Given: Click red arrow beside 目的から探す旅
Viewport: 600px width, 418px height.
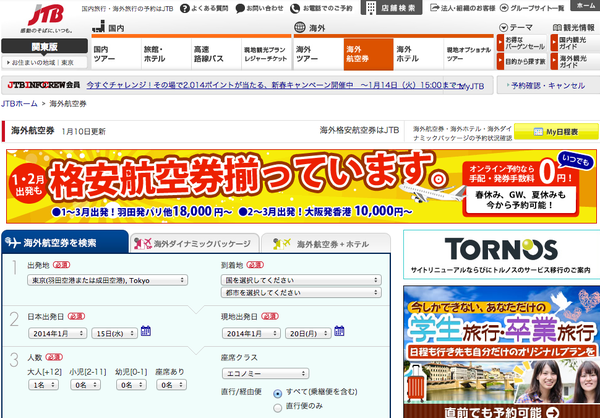Looking at the screenshot, I should coord(500,61).
